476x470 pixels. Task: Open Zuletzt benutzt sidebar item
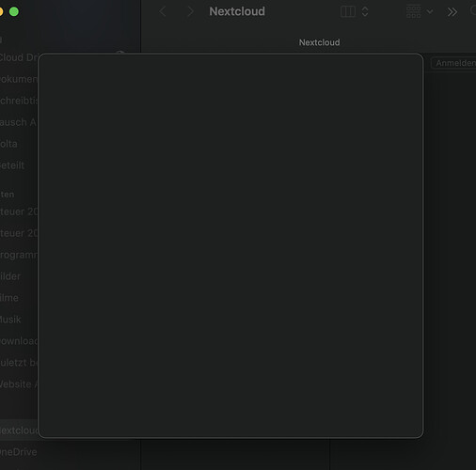coord(19,363)
